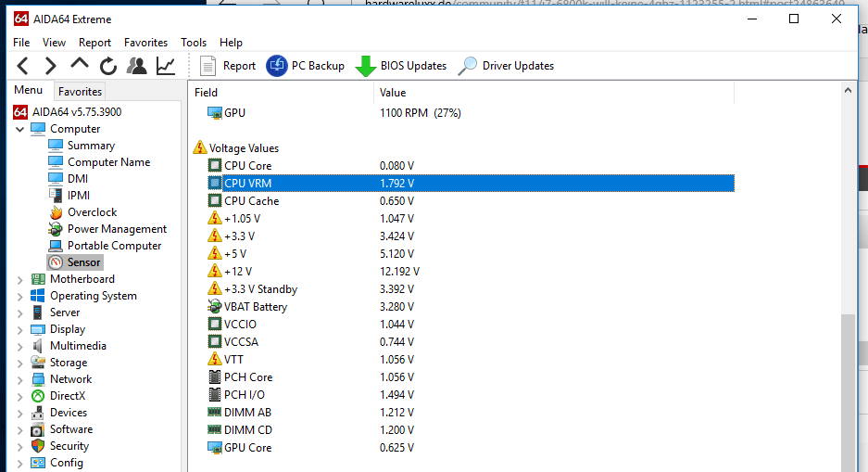Collapse the Computer tree node
The width and height of the screenshot is (868, 472).
(x=20, y=129)
